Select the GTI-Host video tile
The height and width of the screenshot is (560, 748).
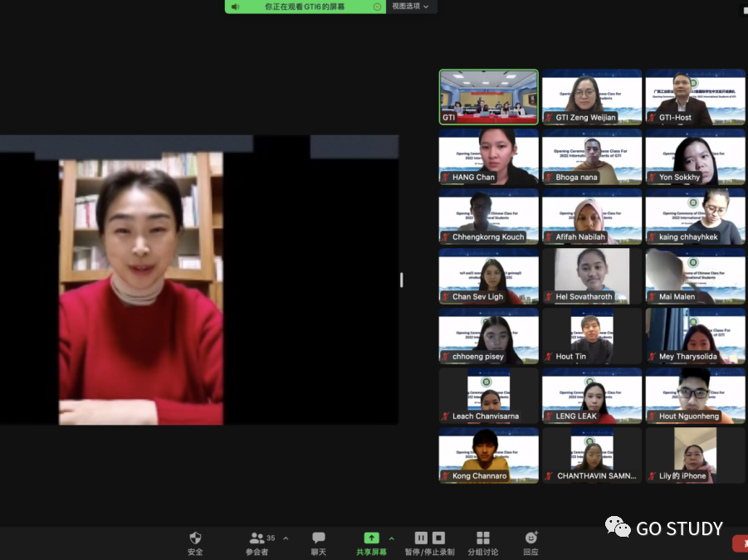click(x=695, y=96)
